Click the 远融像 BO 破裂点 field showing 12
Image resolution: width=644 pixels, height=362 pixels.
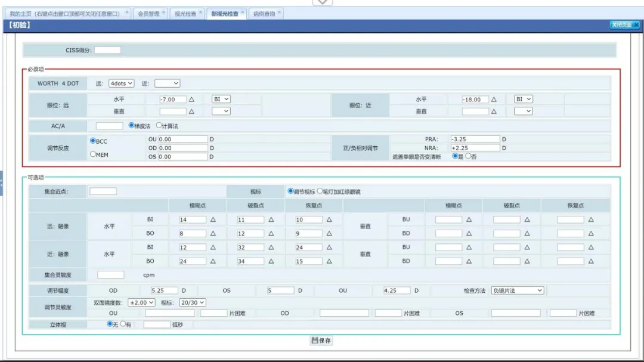250,234
